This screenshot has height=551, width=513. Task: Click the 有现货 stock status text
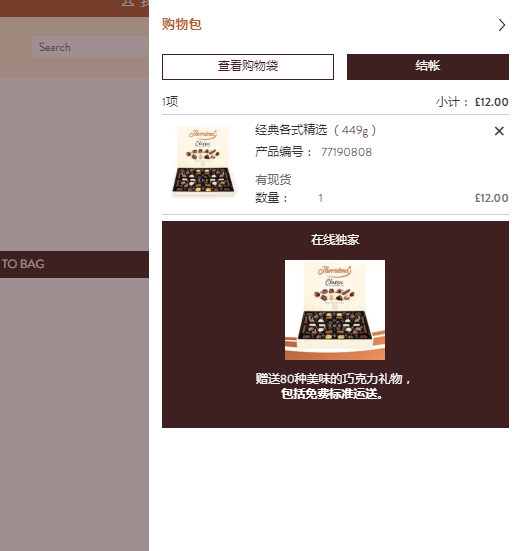click(x=273, y=180)
